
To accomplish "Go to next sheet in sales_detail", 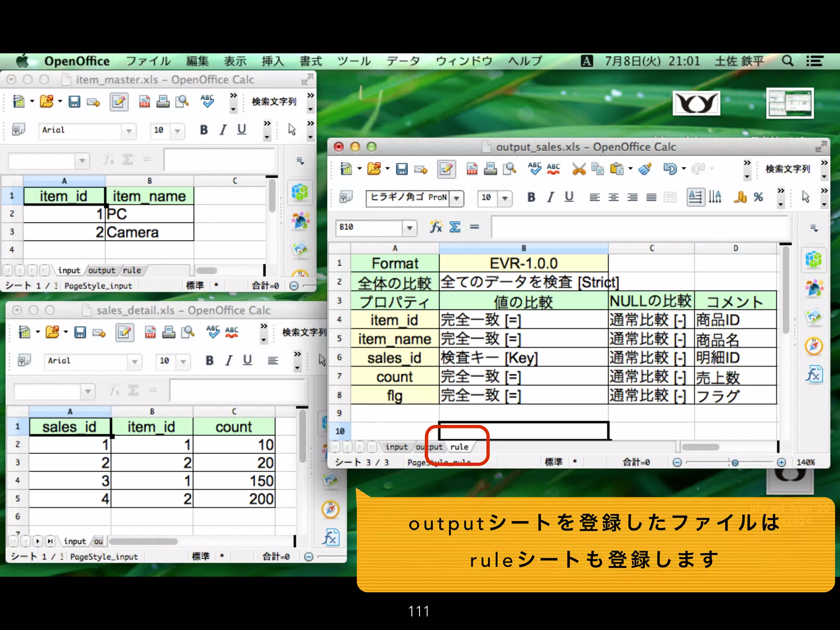I will click(x=38, y=541).
